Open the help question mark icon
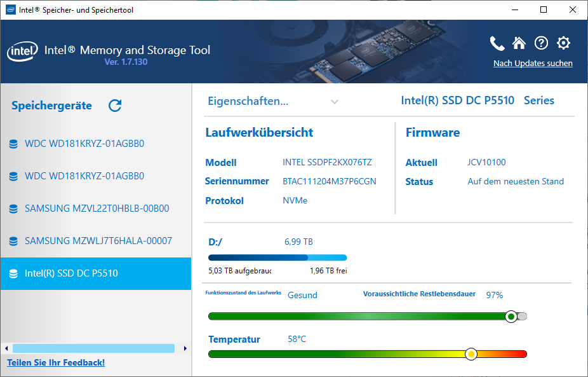The image size is (588, 377). (541, 43)
